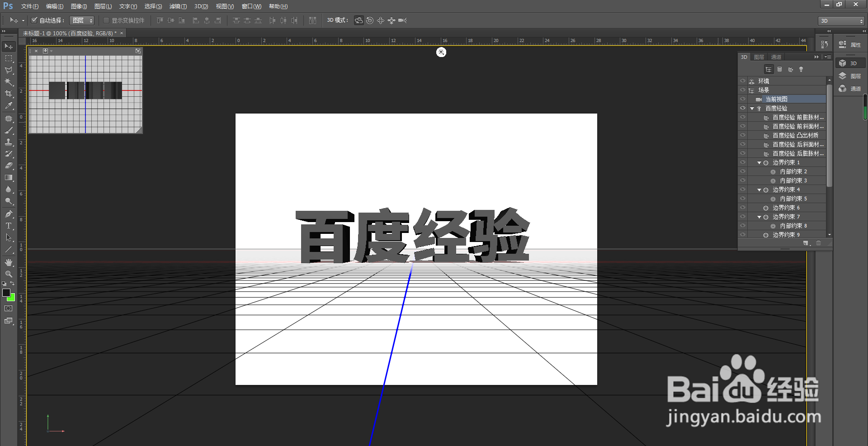Collapse the 边界约束 1 node
Screen dimensions: 868x446
click(759, 163)
